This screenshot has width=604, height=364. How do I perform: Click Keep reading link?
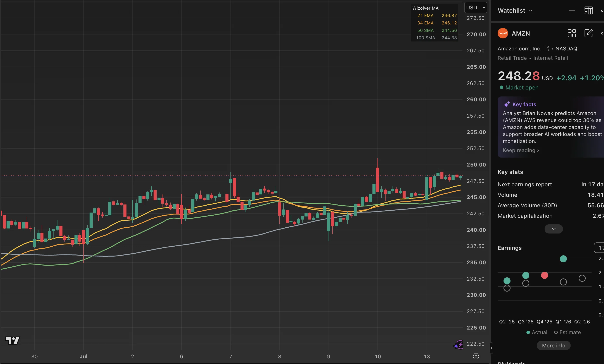tap(521, 150)
